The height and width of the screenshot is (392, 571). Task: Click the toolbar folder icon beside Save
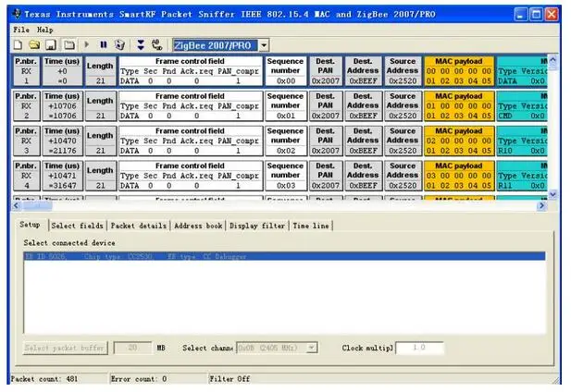tap(69, 45)
